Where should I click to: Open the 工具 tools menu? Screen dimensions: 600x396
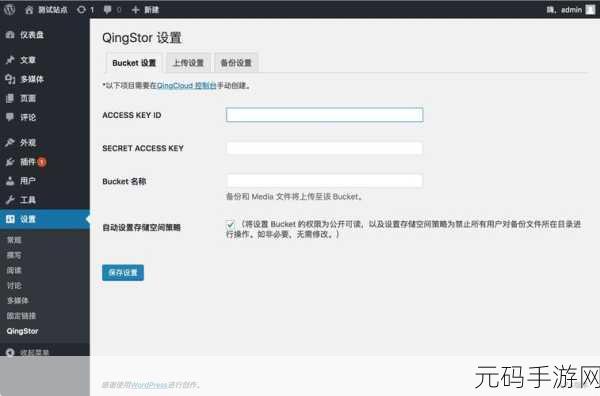pyautogui.click(x=45, y=200)
